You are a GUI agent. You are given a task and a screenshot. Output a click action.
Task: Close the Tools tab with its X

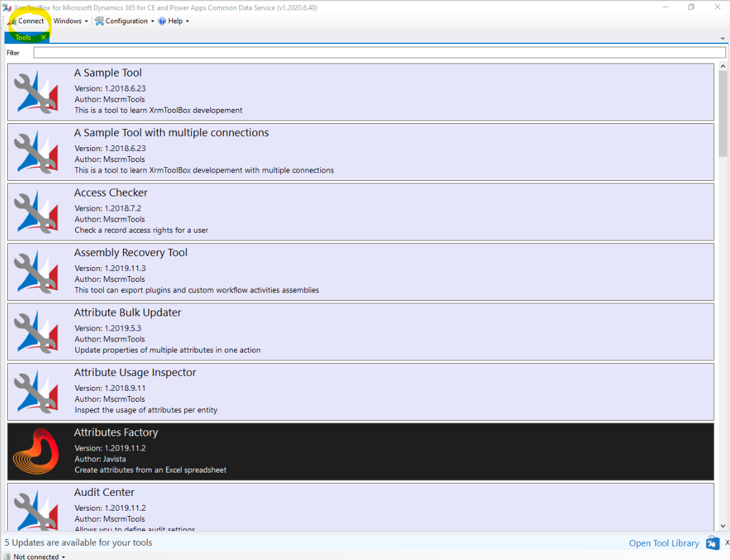pyautogui.click(x=43, y=38)
